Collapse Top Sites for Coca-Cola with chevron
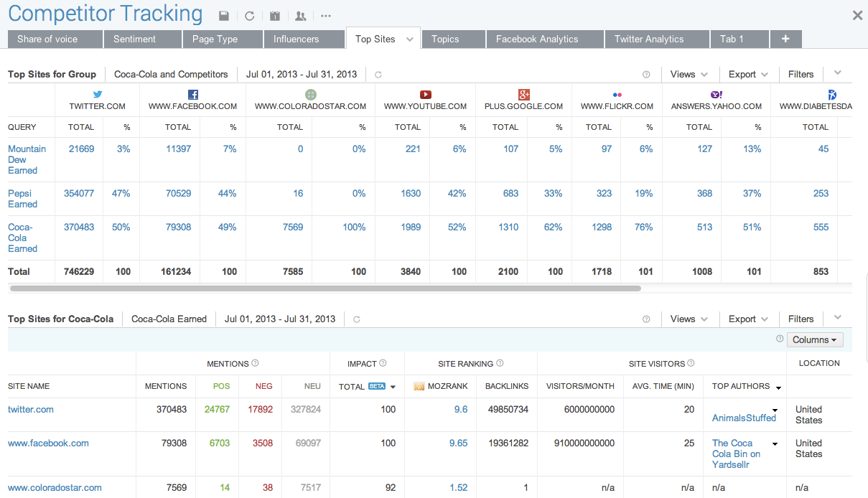 [837, 318]
